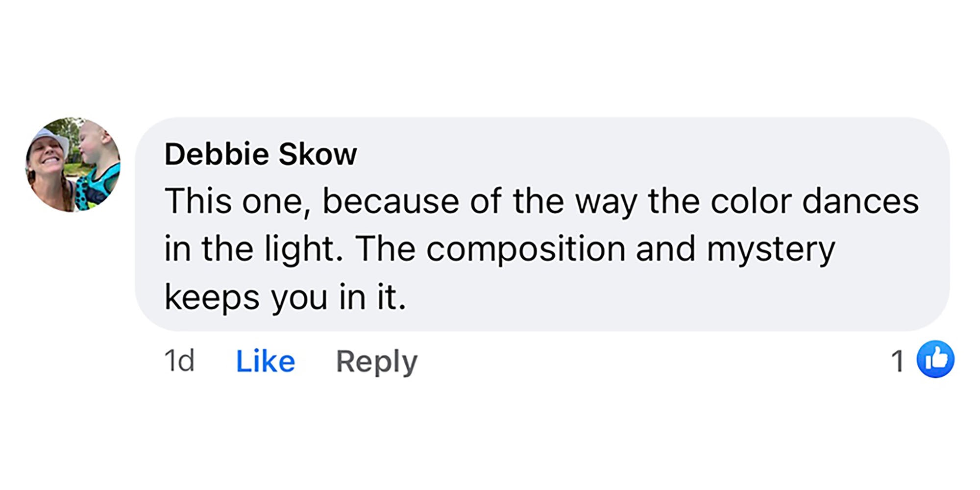The image size is (980, 490).
Task: Reply to Debbie Skow's comment
Action: 376,362
